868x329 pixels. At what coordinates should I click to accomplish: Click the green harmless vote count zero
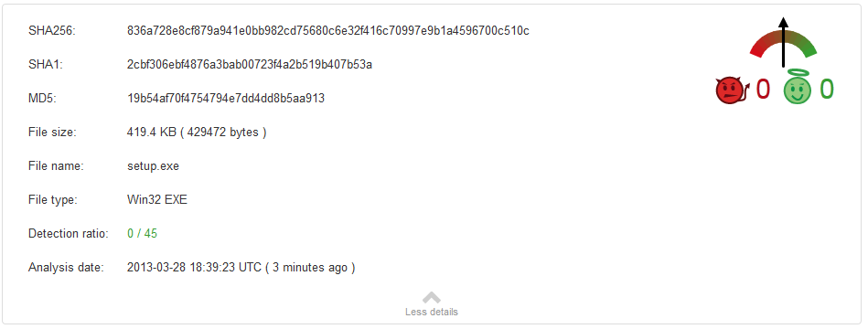(x=827, y=90)
